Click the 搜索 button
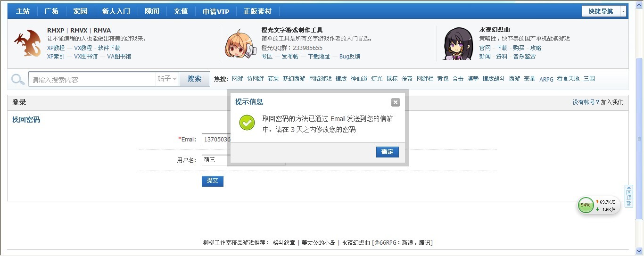 tap(194, 79)
